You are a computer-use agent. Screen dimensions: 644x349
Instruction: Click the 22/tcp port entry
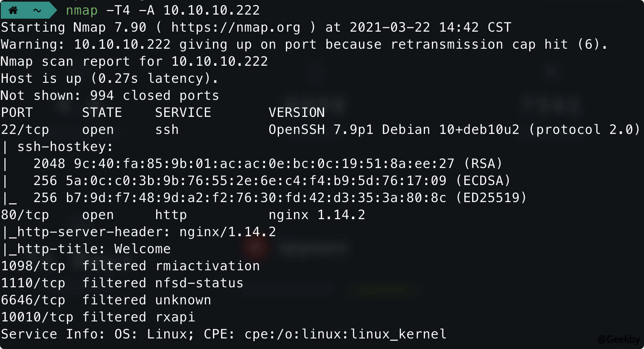click(x=25, y=129)
